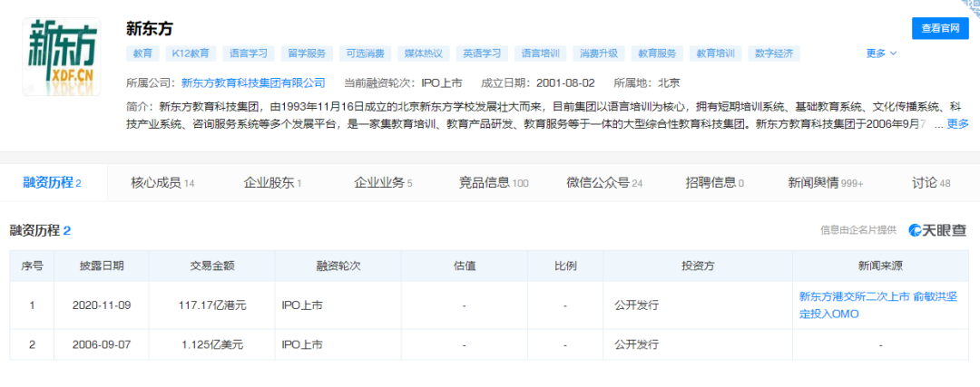Open the 微信公众号 tab
This screenshot has width=980, height=387.
604,183
